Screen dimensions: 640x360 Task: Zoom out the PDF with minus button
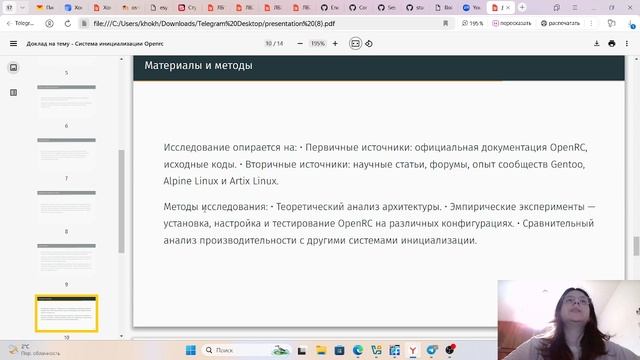(x=300, y=43)
